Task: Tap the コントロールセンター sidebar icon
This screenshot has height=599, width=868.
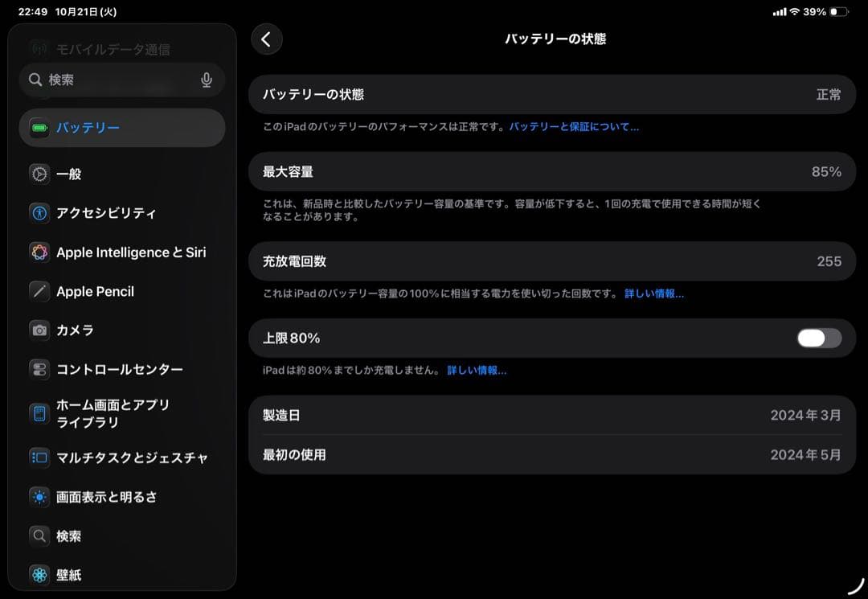Action: tap(39, 369)
